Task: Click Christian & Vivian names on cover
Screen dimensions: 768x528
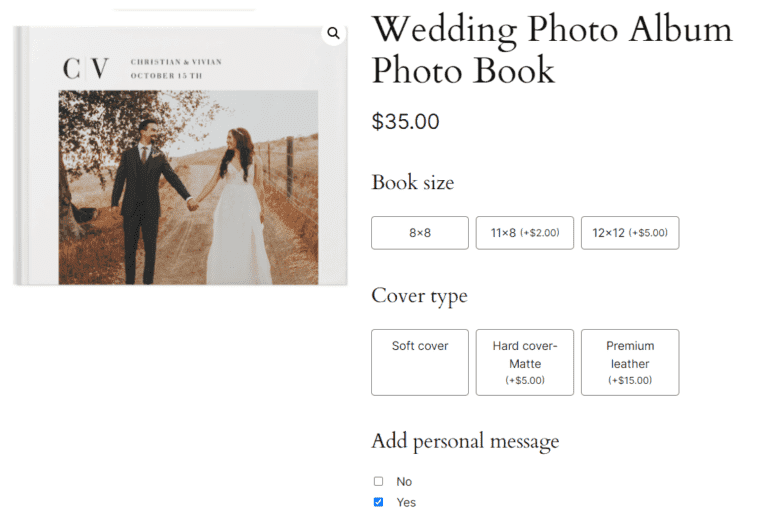Action: point(176,62)
